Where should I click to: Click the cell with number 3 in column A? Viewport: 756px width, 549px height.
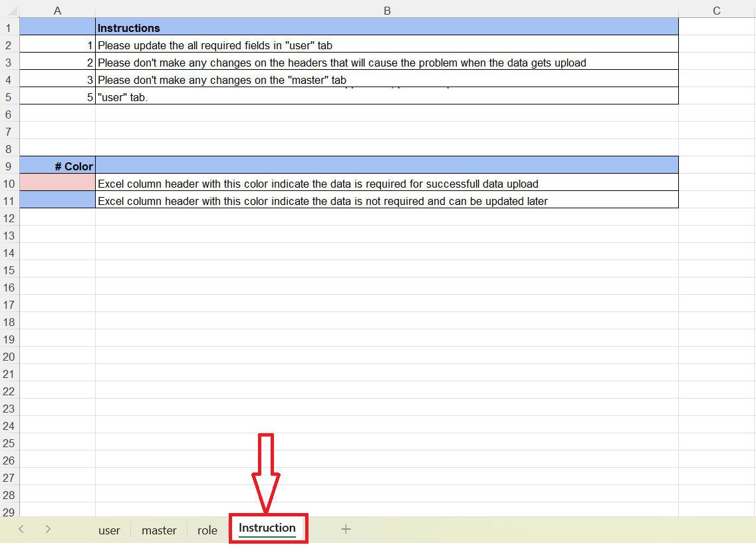57,80
